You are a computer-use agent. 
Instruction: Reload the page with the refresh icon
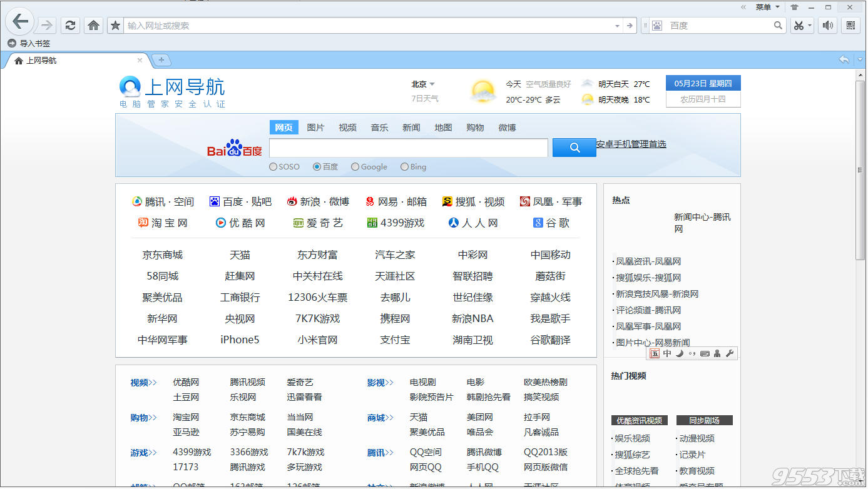click(x=70, y=25)
